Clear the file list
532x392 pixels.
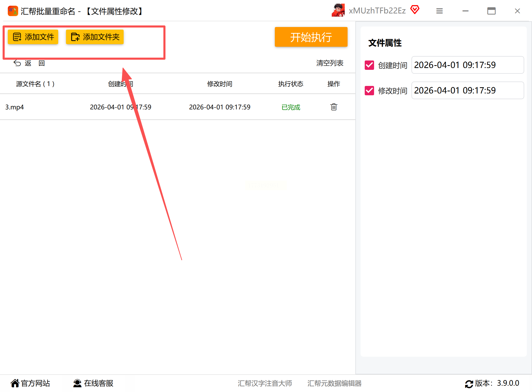click(330, 63)
